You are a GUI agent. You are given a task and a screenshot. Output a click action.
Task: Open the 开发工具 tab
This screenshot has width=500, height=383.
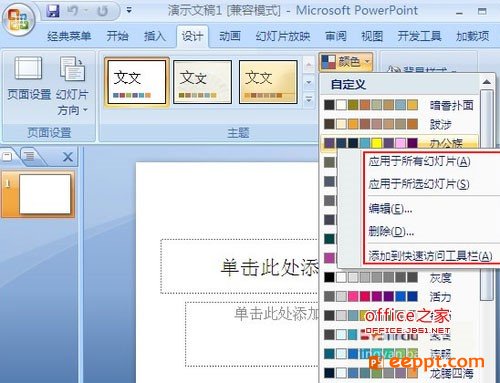[419, 36]
